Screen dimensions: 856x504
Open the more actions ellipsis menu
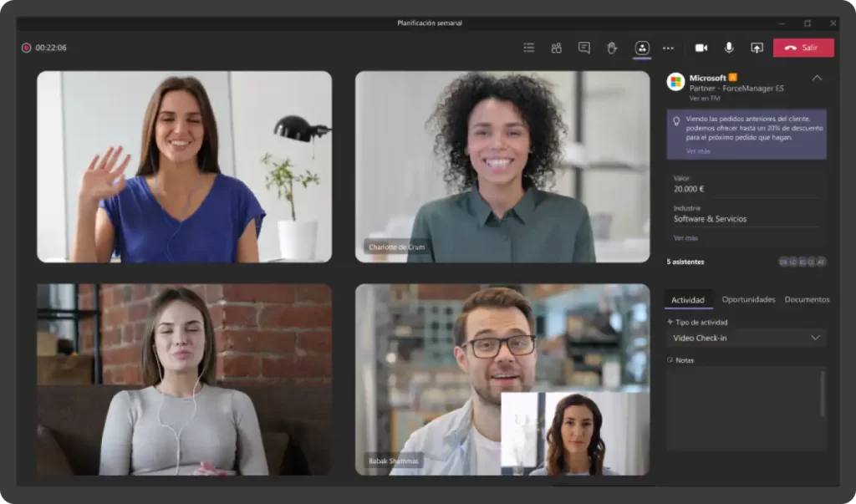(668, 48)
